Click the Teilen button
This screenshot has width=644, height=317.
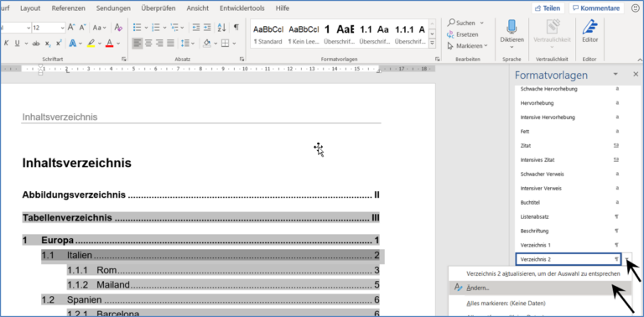tap(548, 8)
